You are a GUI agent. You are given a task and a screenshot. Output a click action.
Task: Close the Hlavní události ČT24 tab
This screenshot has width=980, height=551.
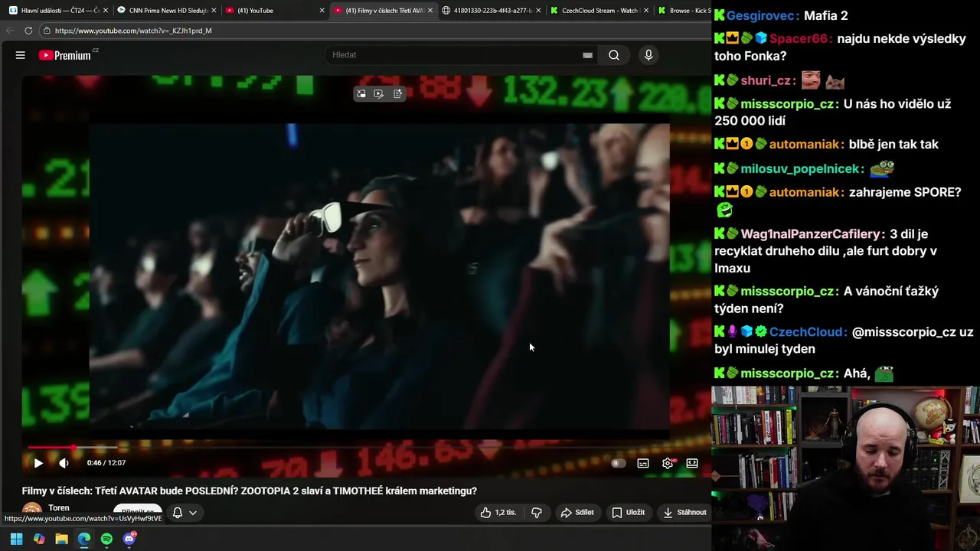[106, 11]
